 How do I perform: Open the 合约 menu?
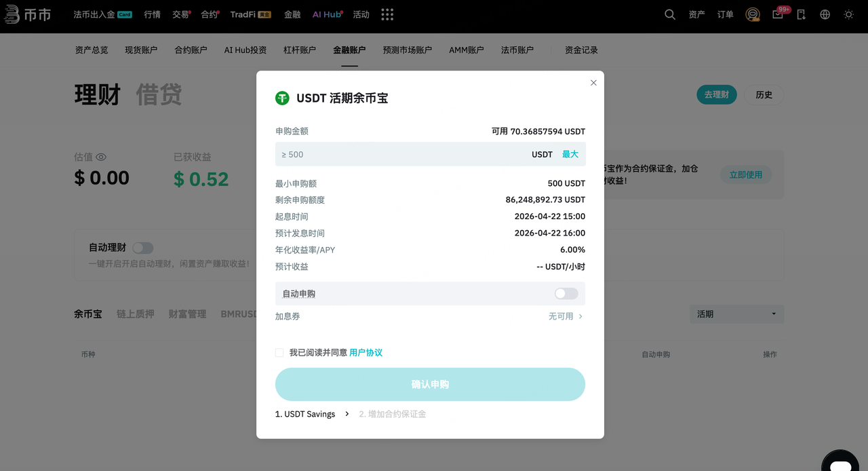pos(210,14)
